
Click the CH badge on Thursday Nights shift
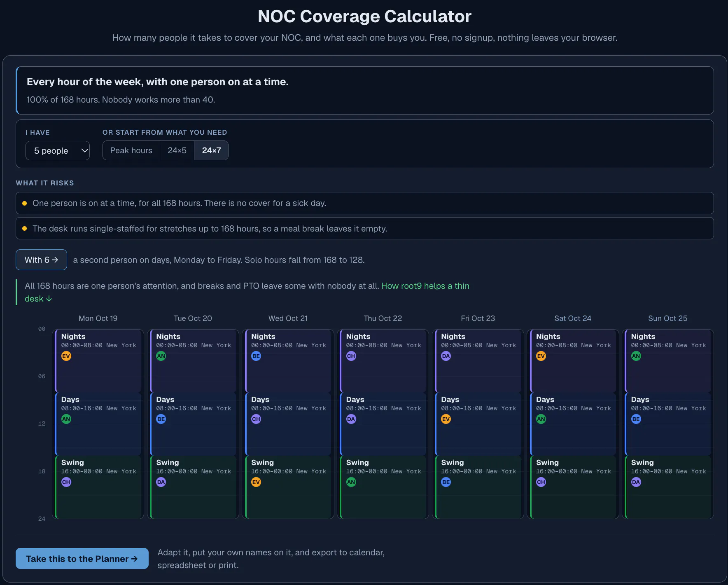pyautogui.click(x=351, y=356)
